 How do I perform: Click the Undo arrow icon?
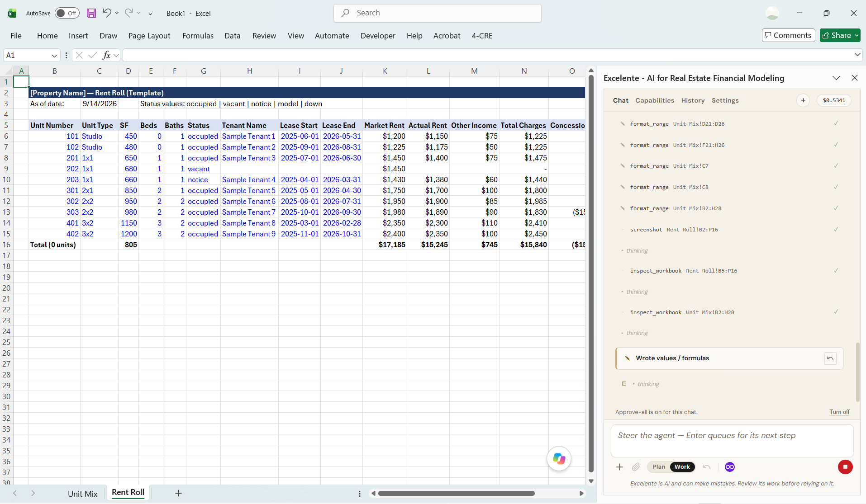107,13
